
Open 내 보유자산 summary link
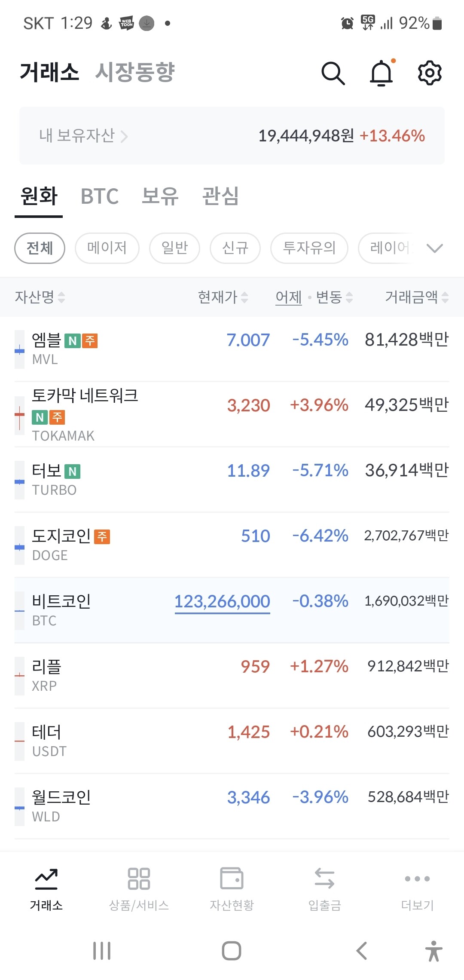(x=83, y=136)
